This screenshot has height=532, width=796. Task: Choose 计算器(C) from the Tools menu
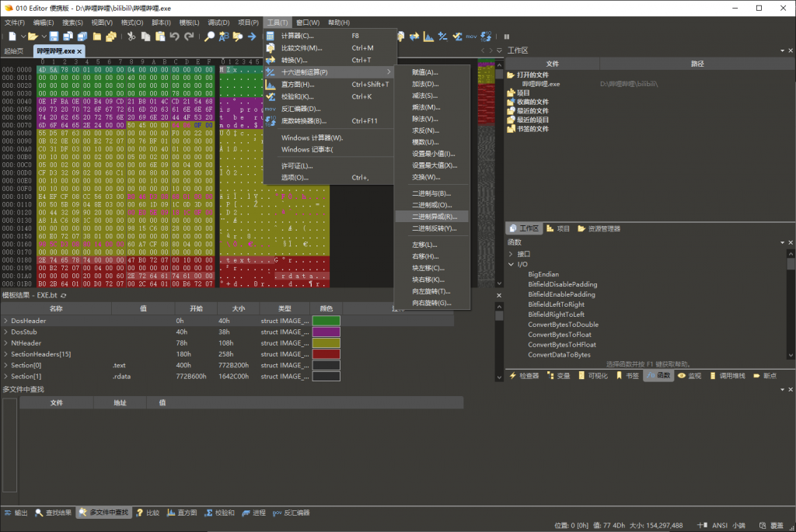click(x=297, y=36)
